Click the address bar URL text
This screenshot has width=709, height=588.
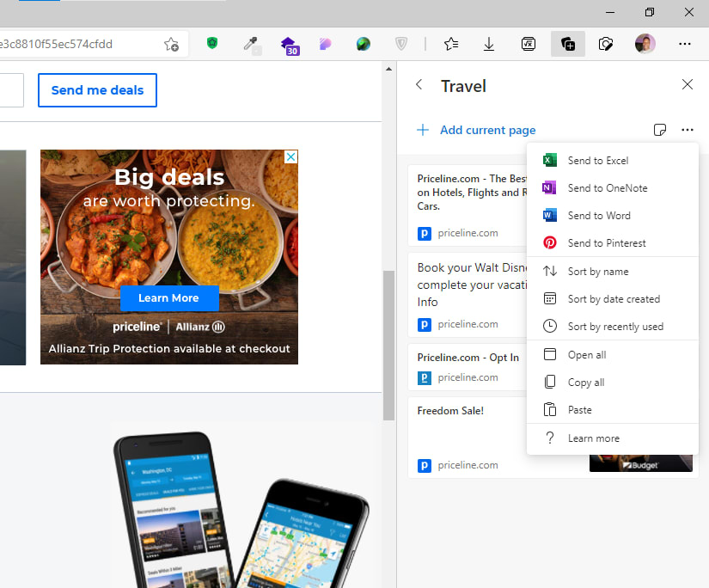click(56, 44)
